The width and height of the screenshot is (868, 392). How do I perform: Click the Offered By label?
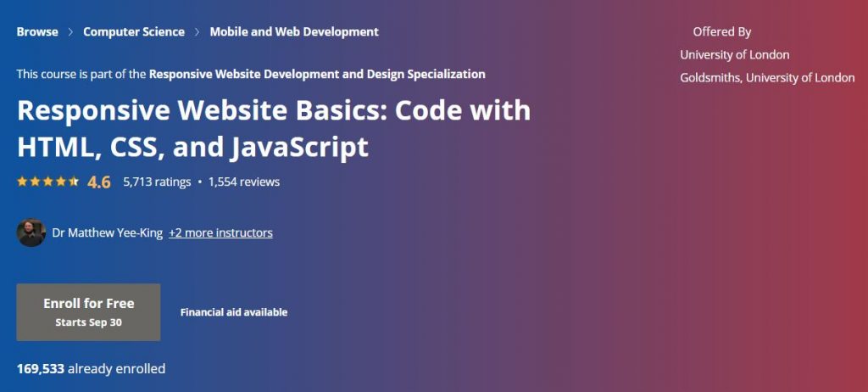point(722,32)
